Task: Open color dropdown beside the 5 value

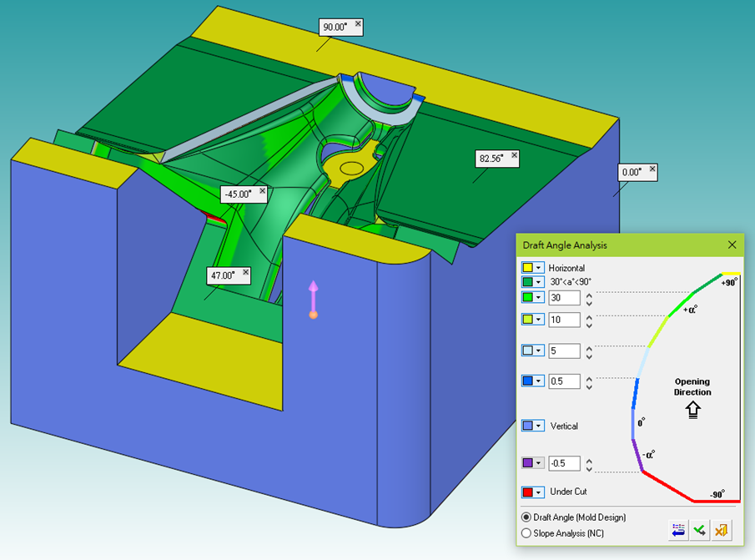Action: click(x=538, y=351)
